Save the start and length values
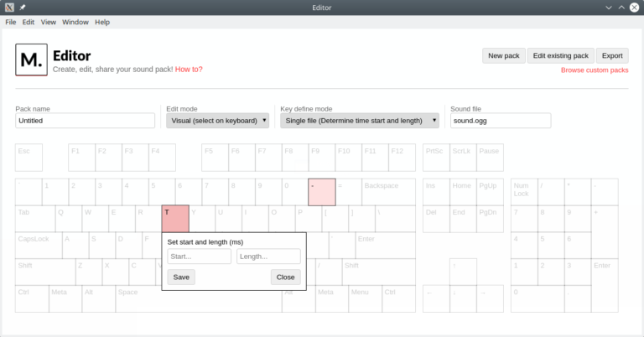This screenshot has height=337, width=644. click(x=181, y=277)
